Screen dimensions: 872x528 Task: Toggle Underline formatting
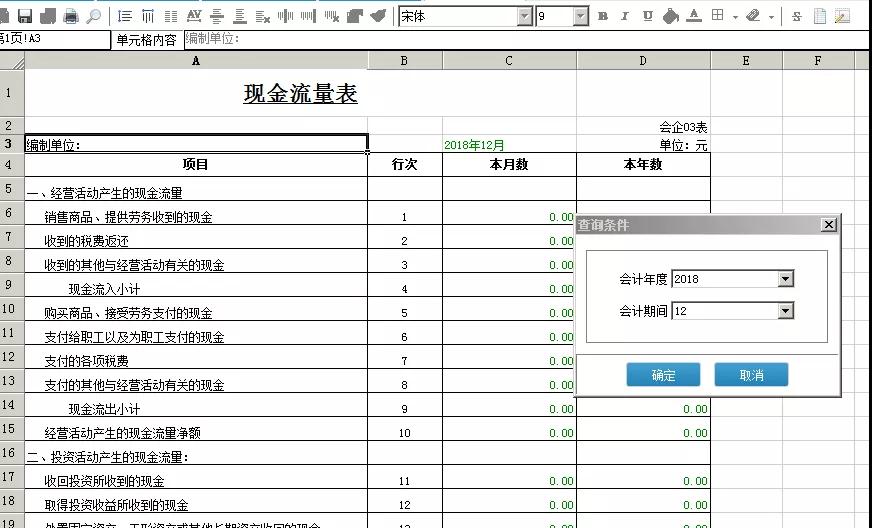tap(648, 16)
